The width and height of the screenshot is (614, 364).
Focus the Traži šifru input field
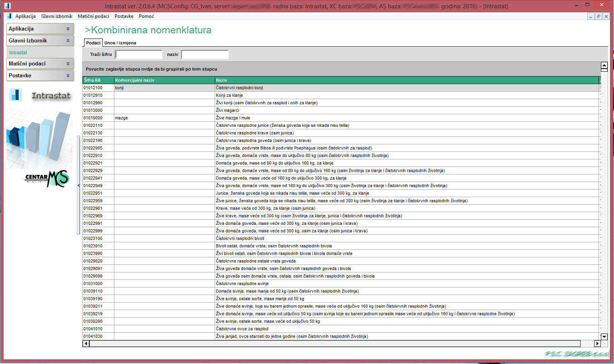tap(139, 55)
